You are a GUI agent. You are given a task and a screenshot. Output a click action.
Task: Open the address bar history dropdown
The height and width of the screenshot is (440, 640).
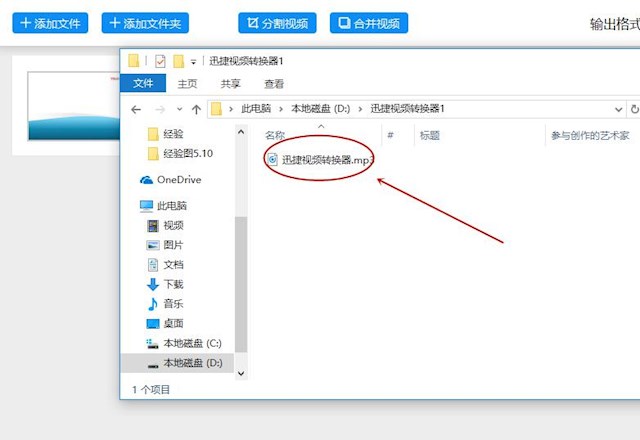(618, 109)
